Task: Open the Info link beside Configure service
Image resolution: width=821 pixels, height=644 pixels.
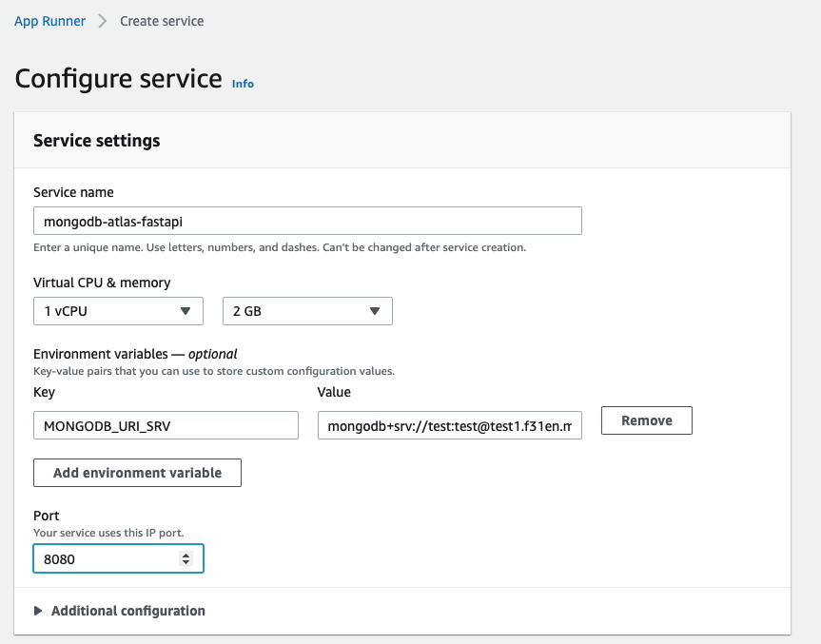Action: tap(243, 84)
